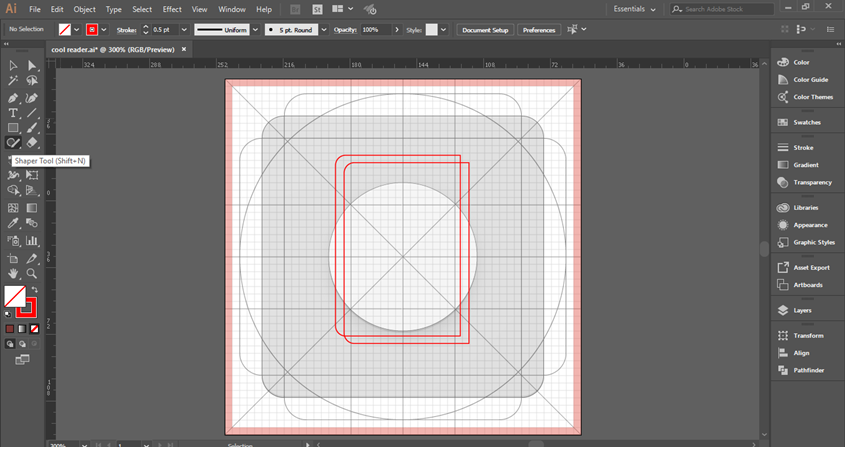Click the Document Setup button
The width and height of the screenshot is (847, 449).
(x=485, y=30)
